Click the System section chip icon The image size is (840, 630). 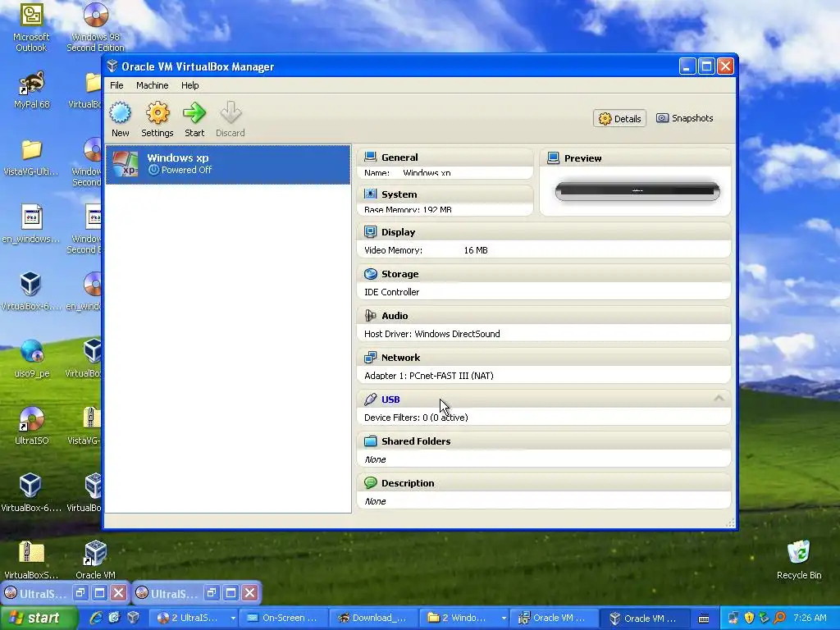(x=370, y=194)
